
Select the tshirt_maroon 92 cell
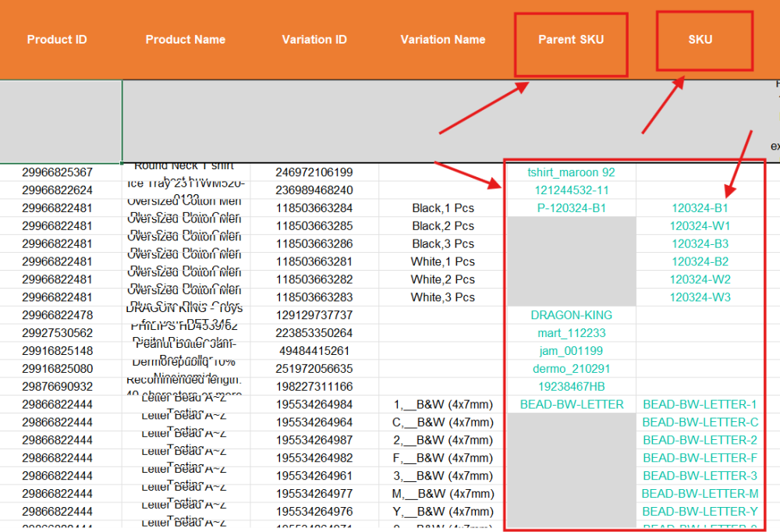(571, 172)
